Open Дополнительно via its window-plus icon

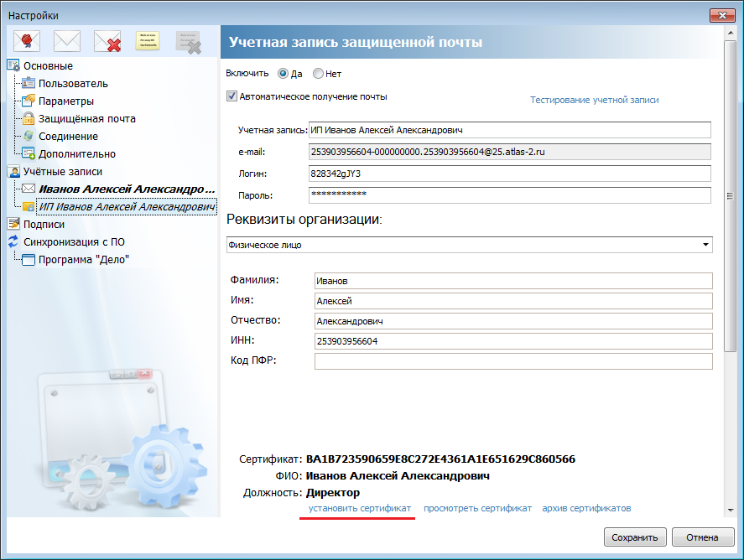[x=29, y=153]
